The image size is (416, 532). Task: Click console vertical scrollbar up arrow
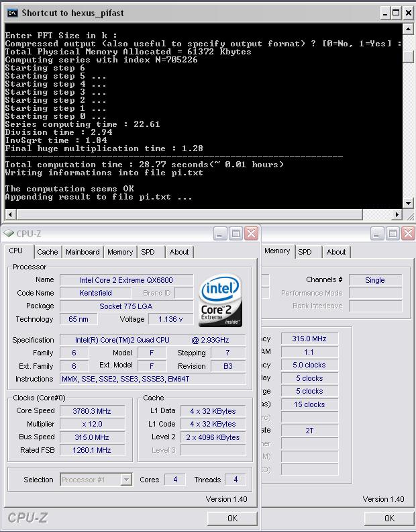tap(408, 29)
